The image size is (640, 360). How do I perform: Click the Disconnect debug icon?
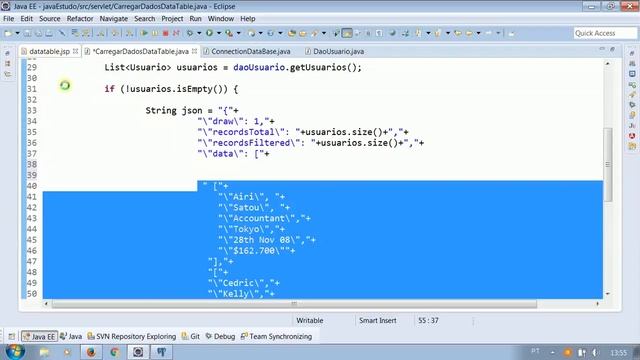[x=176, y=33]
